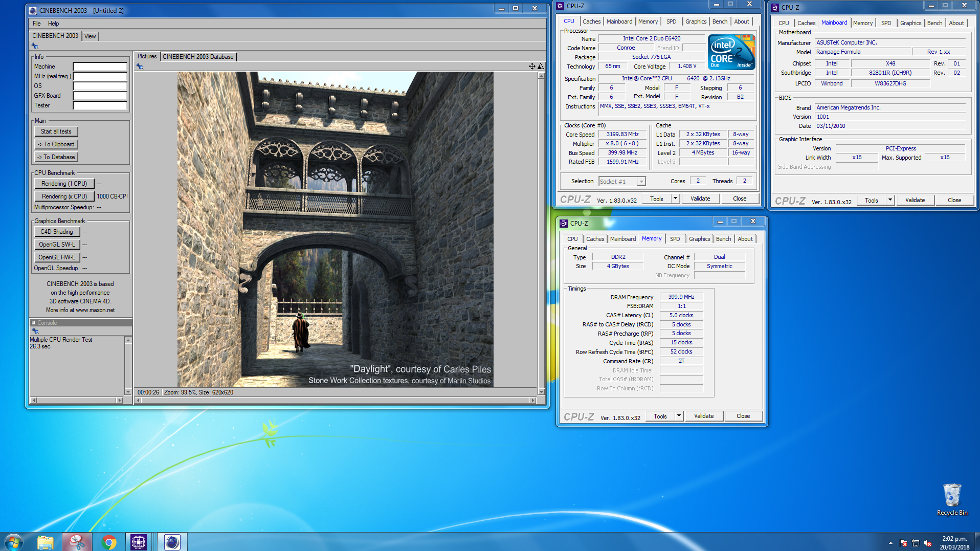Viewport: 980px width, 551px height.
Task: Click the pin icon under the Pictures tab
Action: coord(140,67)
